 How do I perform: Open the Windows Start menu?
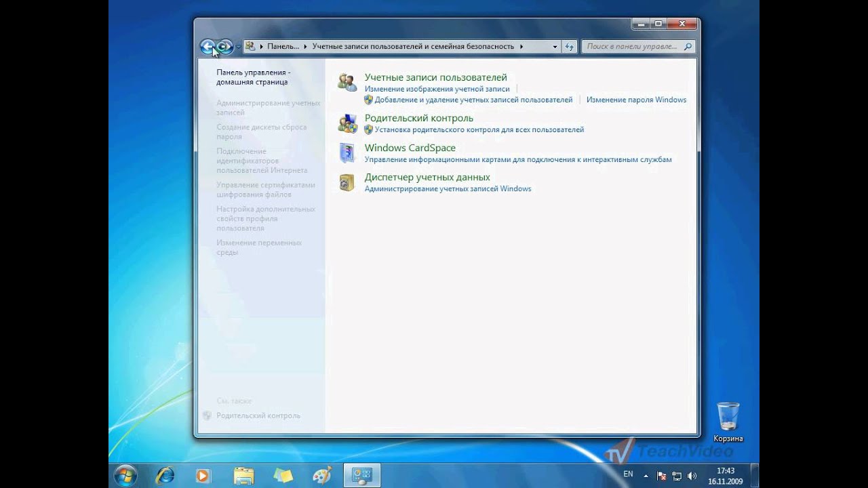[x=125, y=475]
